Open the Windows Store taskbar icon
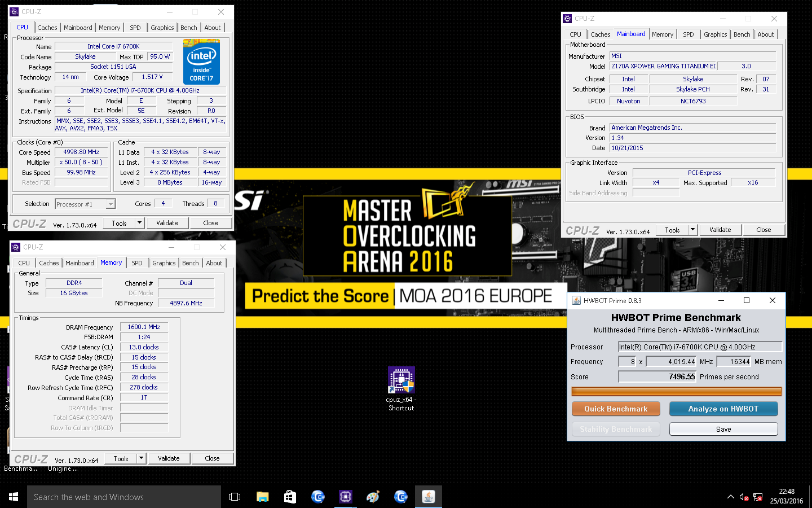The image size is (812, 508). [290, 497]
